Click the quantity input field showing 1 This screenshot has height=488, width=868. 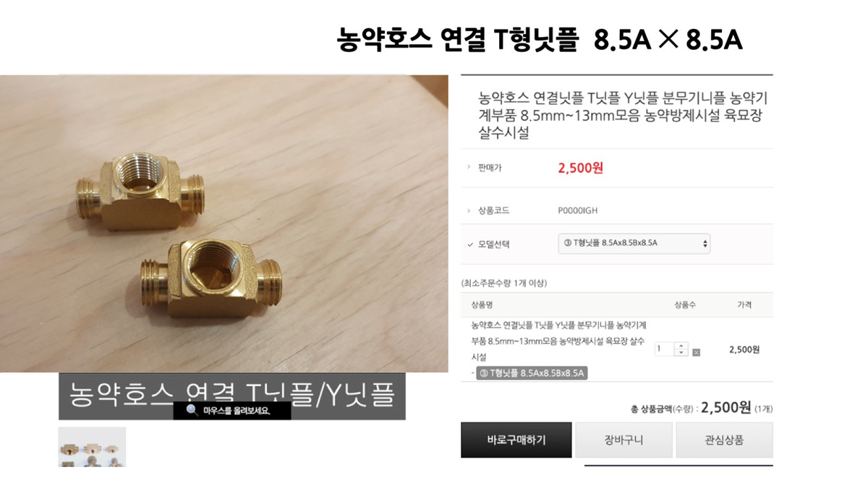664,349
